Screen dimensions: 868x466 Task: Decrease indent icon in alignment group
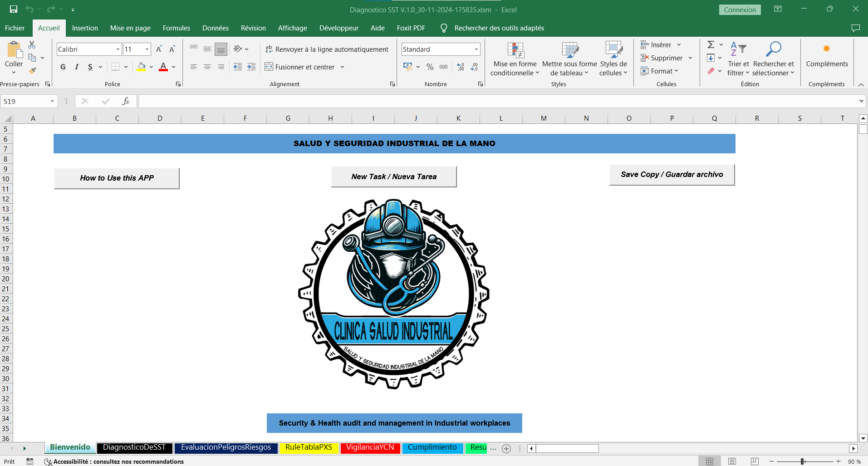point(238,67)
